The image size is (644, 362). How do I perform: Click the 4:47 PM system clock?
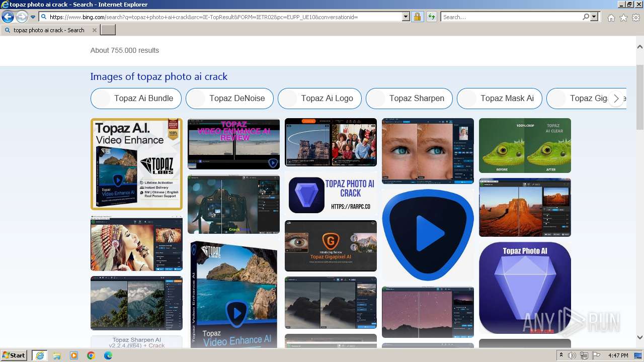point(618,355)
